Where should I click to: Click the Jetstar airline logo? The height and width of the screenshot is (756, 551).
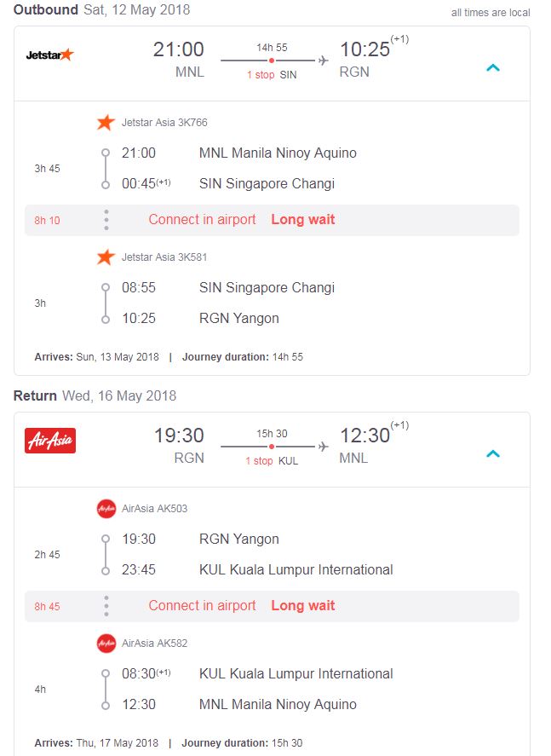pyautogui.click(x=50, y=55)
